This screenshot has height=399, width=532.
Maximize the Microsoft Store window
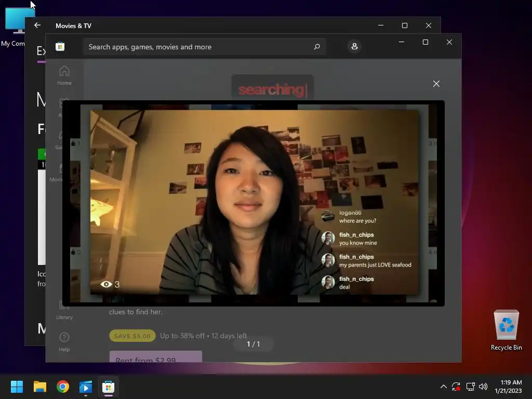(x=425, y=42)
